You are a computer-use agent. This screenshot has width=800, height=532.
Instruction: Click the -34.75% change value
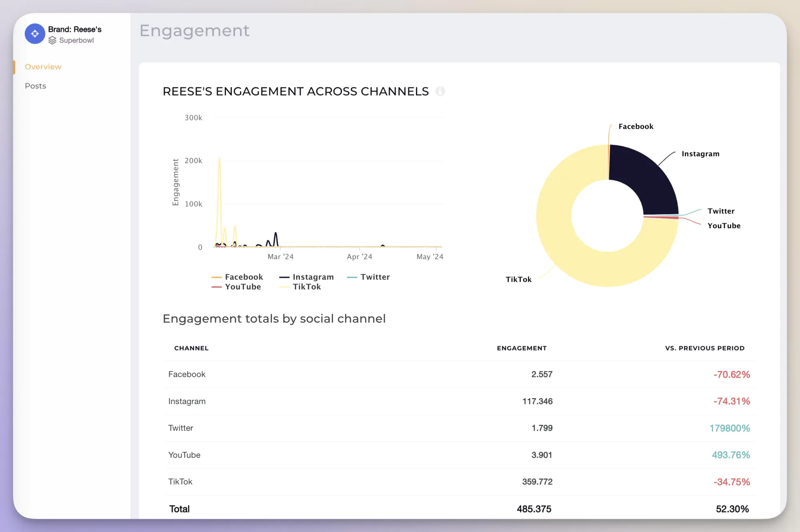(x=732, y=482)
